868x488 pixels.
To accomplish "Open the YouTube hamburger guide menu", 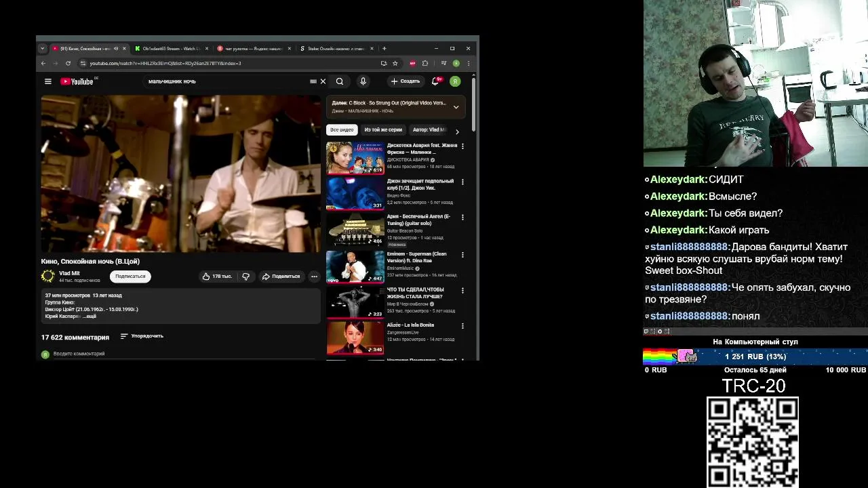I will [48, 81].
